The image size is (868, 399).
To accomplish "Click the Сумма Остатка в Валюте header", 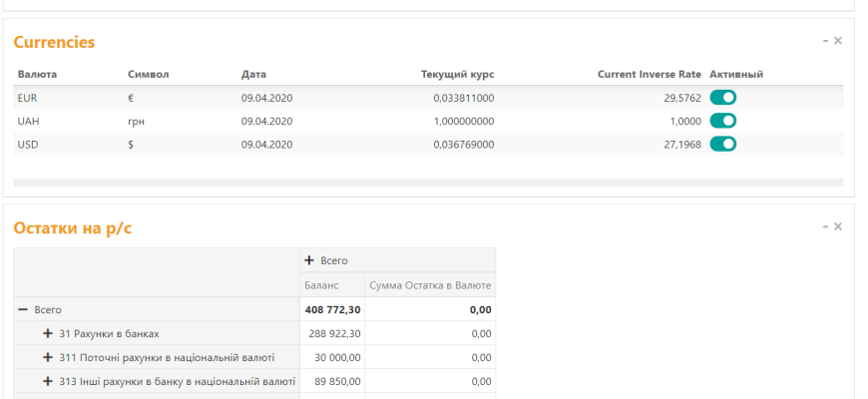I will point(430,285).
